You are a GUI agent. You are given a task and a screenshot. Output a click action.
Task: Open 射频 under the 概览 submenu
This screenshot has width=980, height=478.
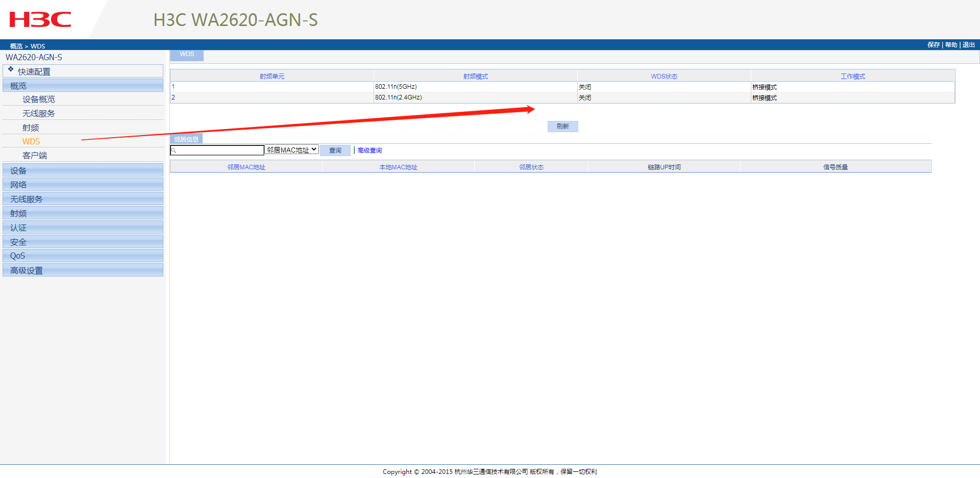tap(31, 128)
